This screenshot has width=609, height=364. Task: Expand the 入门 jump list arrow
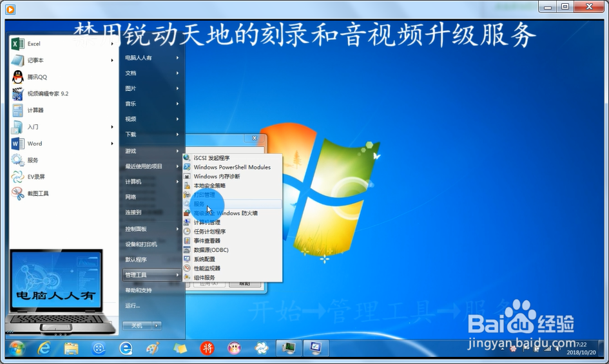(112, 127)
